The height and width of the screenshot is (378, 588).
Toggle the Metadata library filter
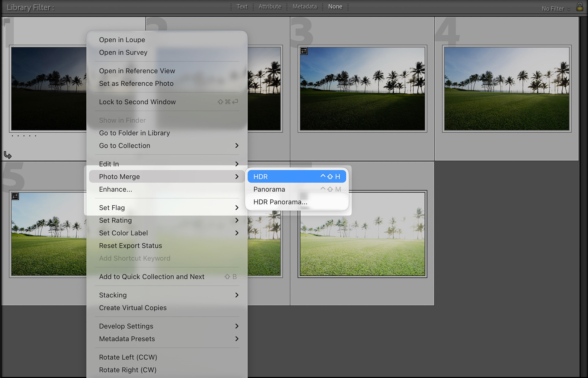point(304,6)
